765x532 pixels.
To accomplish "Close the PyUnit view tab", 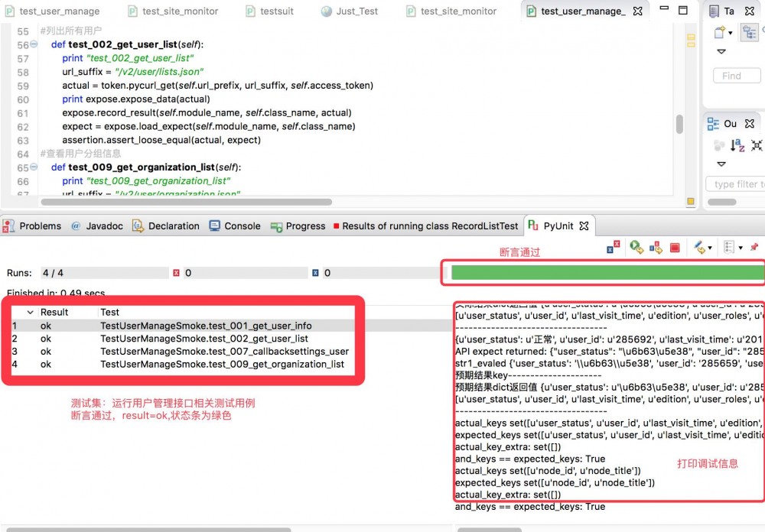I will 584,225.
